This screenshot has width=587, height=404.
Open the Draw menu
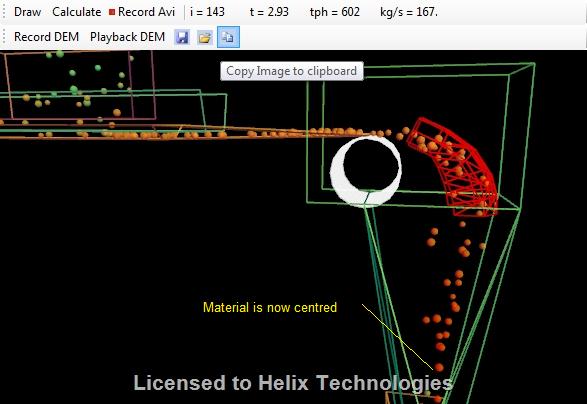[27, 12]
